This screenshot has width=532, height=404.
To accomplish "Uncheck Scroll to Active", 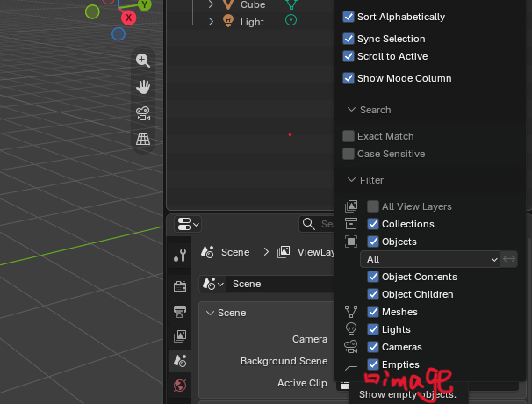I will (349, 56).
